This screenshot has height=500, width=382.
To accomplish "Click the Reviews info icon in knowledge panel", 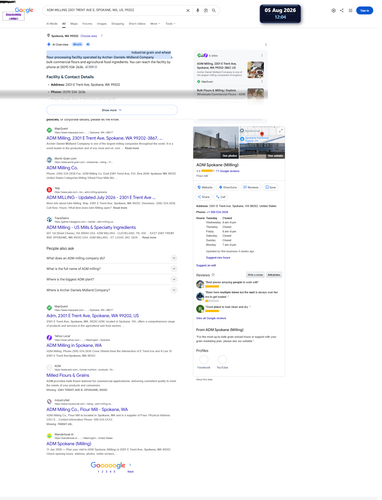I will (x=213, y=275).
